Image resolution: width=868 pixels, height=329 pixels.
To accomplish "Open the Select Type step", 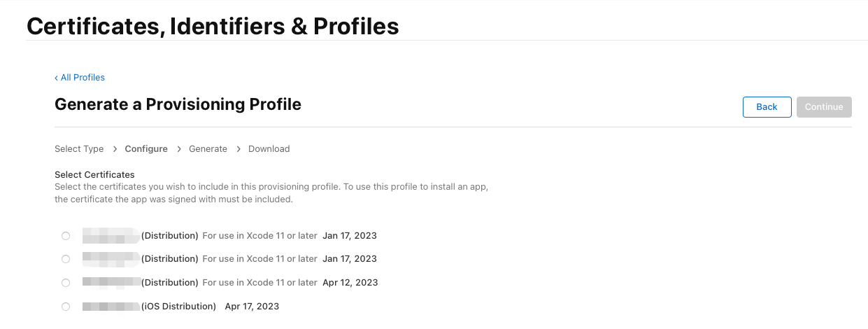I will coord(79,149).
